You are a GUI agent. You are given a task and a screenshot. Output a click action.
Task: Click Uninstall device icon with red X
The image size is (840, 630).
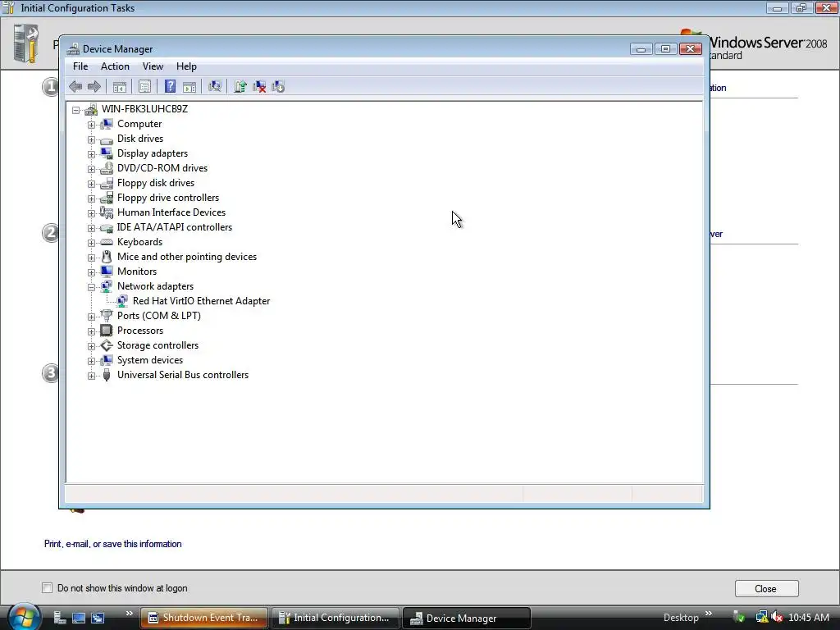[259, 86]
